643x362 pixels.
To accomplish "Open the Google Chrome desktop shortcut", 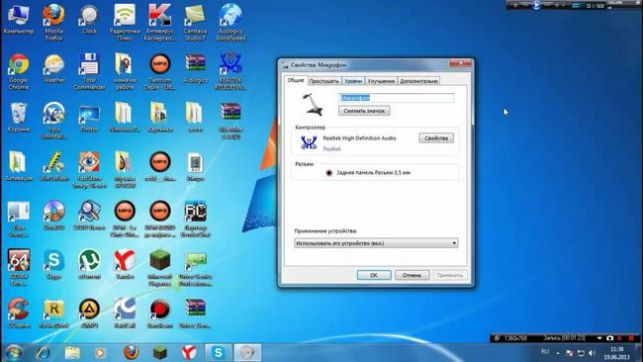I will [18, 71].
